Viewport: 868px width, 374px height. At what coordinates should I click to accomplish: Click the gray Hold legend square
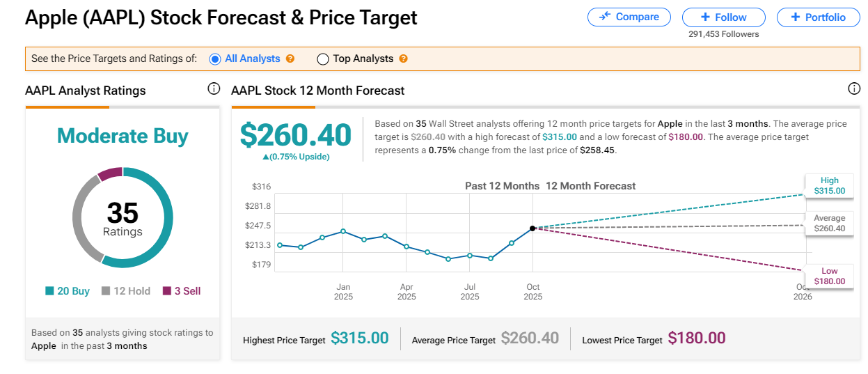[106, 291]
